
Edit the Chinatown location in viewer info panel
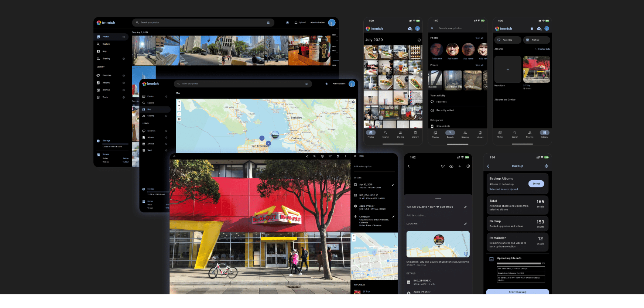(393, 216)
